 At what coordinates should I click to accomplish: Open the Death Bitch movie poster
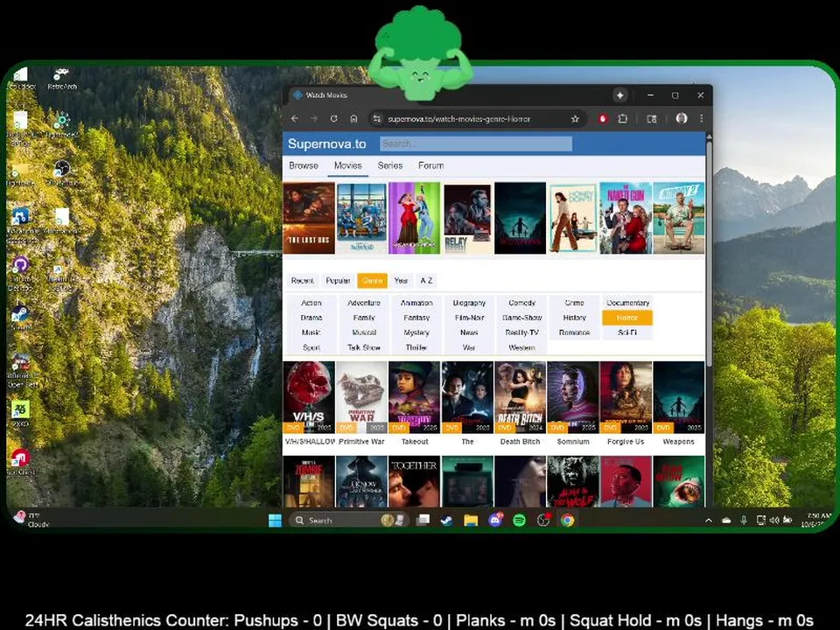point(520,397)
